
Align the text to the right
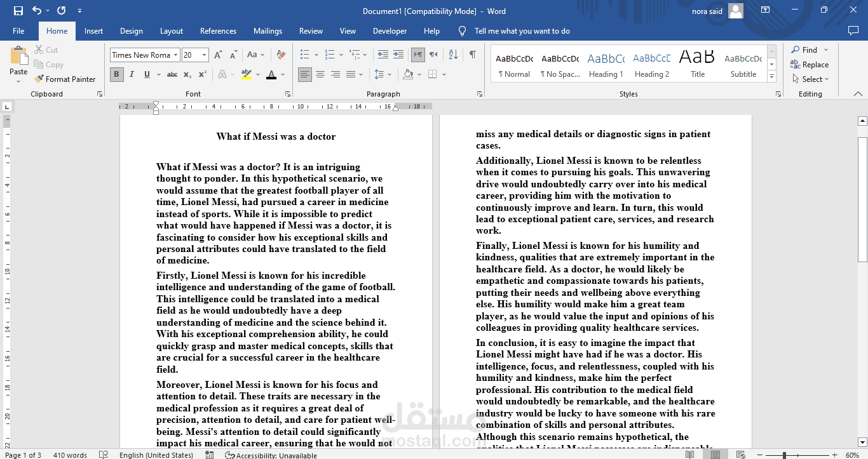coord(336,75)
